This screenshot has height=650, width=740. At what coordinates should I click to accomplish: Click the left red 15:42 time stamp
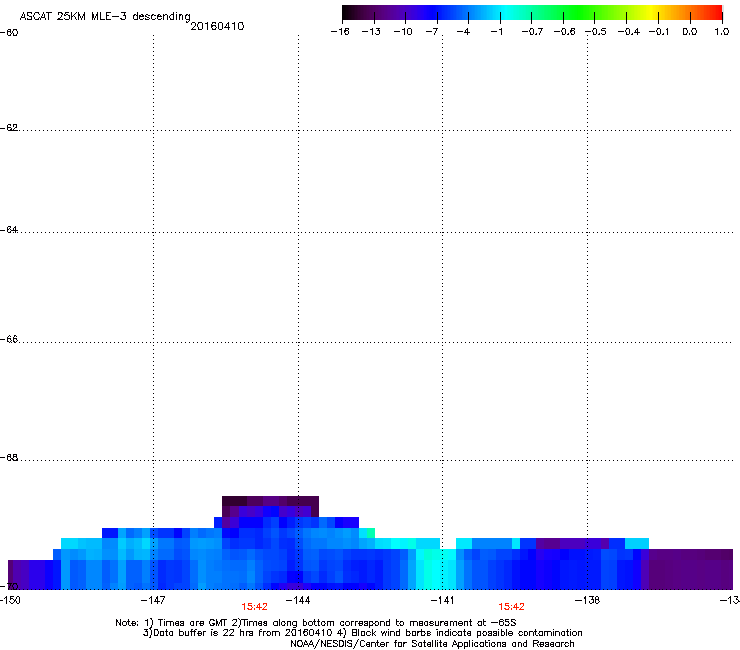[254, 607]
